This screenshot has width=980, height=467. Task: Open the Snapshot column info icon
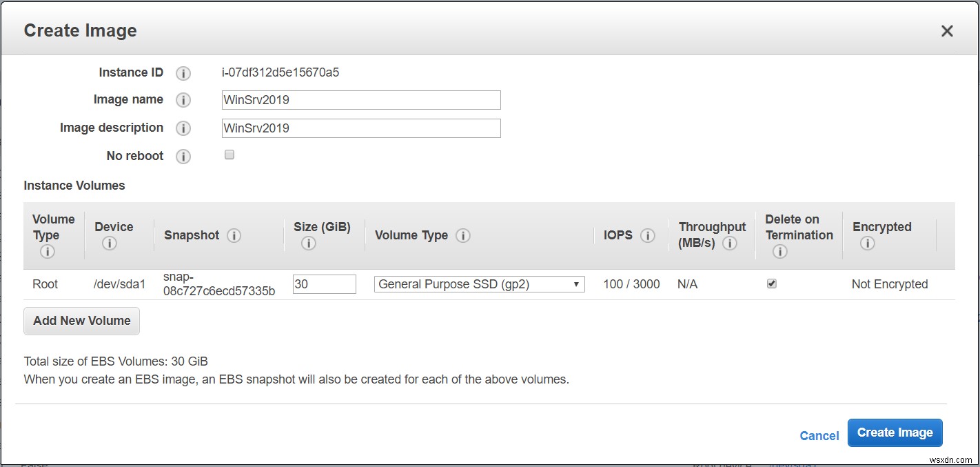click(234, 235)
